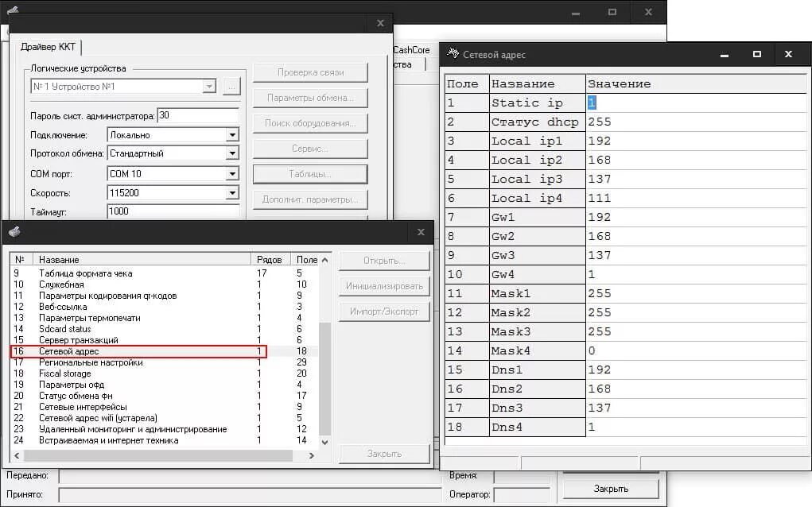812x507 pixels.
Task: Click the right arrow of horizontal scrollbar
Action: tap(311, 456)
